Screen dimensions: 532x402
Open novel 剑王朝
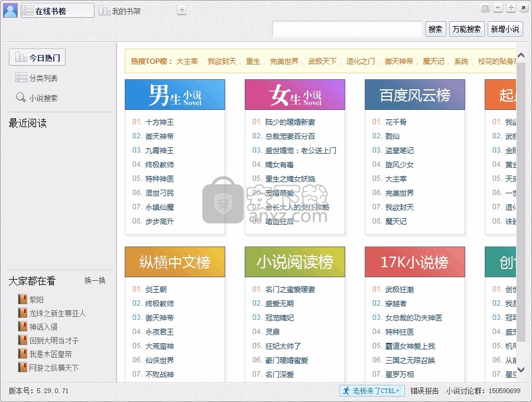click(x=155, y=289)
